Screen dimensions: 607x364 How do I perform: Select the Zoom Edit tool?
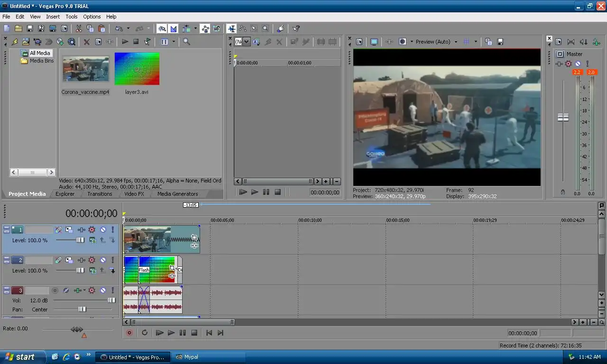tap(266, 29)
